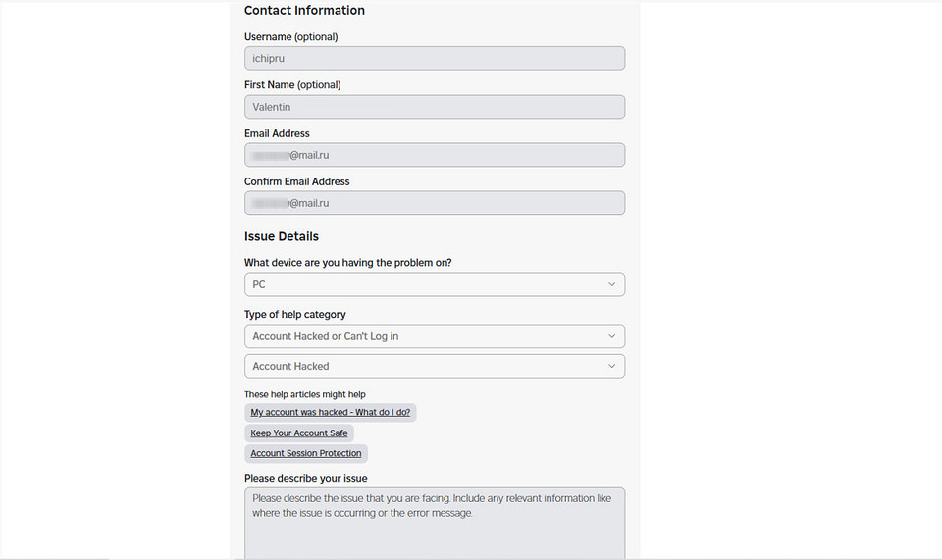Click the 'Type of help category' label
The width and height of the screenshot is (942, 560).
pyautogui.click(x=294, y=315)
